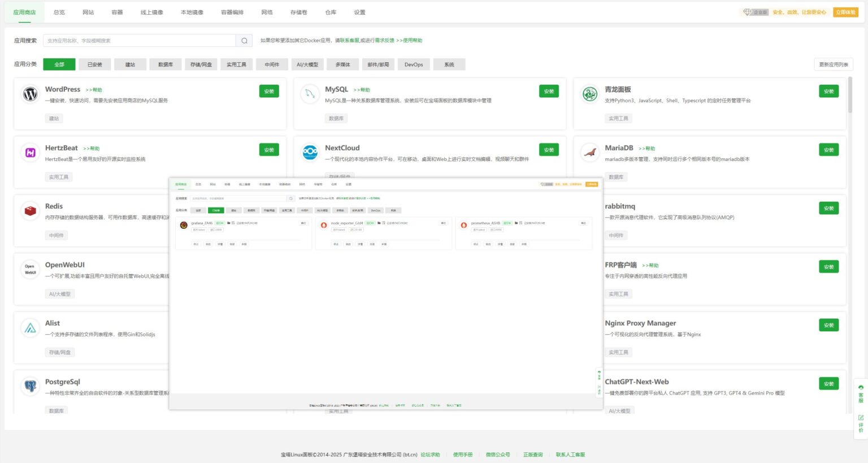
Task: Click the NextCloud blue logo icon
Action: (x=310, y=153)
